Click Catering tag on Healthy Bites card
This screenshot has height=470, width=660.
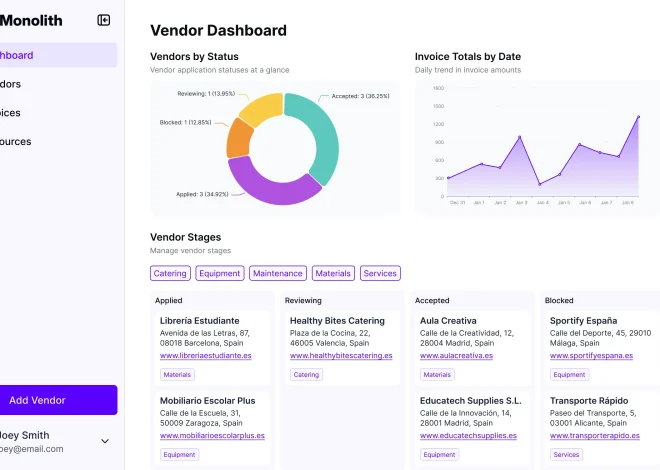click(306, 374)
